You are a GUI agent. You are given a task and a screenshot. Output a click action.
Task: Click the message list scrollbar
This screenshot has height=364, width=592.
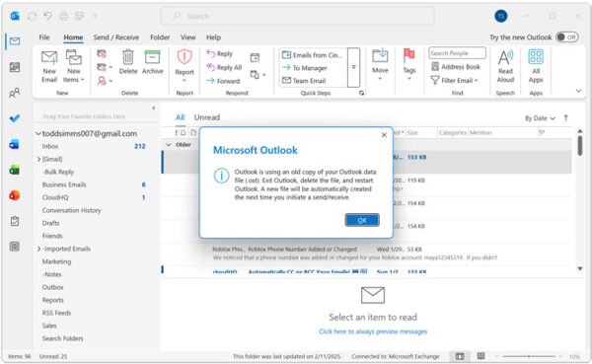coord(580,146)
